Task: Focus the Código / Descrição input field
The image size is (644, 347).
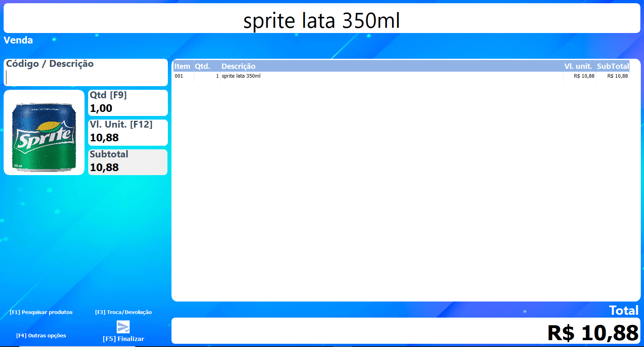Action: (x=86, y=78)
